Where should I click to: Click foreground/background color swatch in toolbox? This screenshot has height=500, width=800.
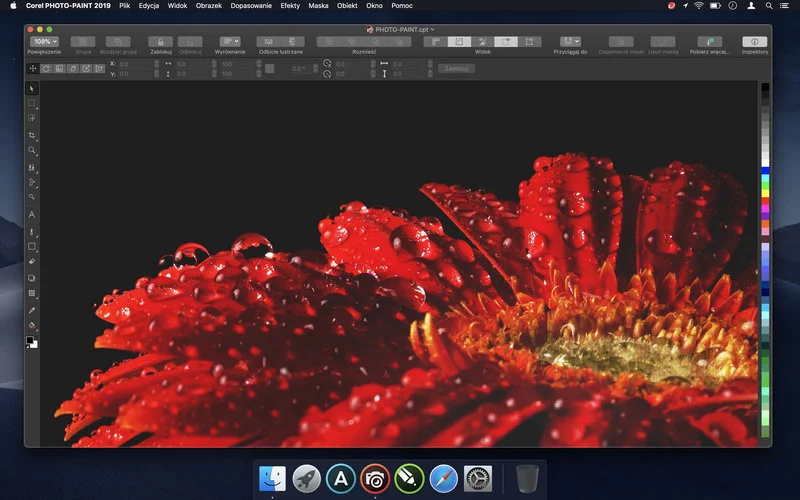(32, 342)
